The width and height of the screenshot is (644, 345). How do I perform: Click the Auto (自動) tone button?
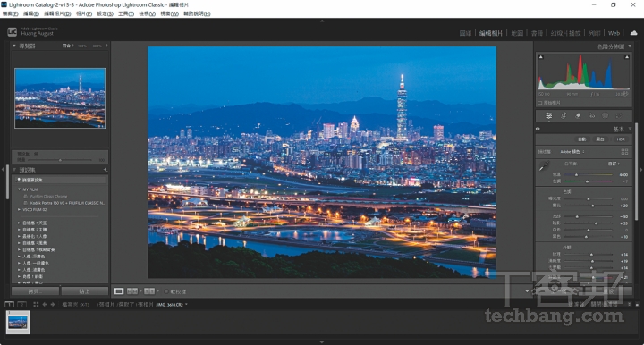(582, 139)
